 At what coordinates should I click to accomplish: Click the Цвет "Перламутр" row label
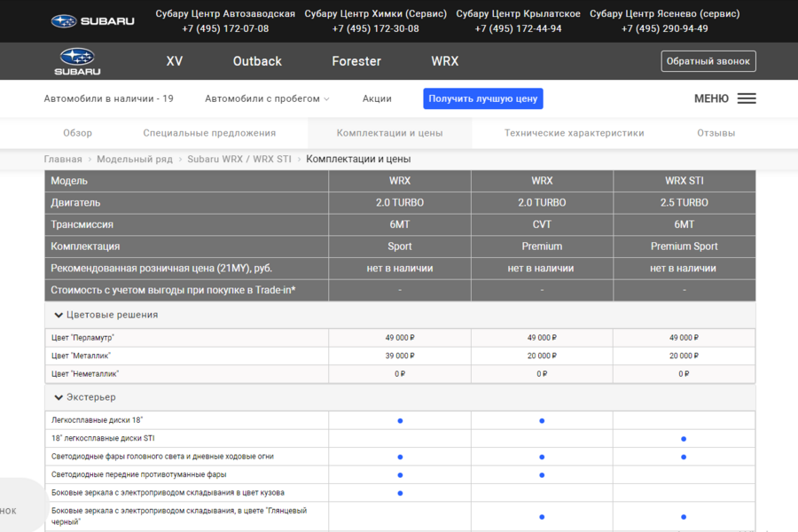[x=83, y=338]
